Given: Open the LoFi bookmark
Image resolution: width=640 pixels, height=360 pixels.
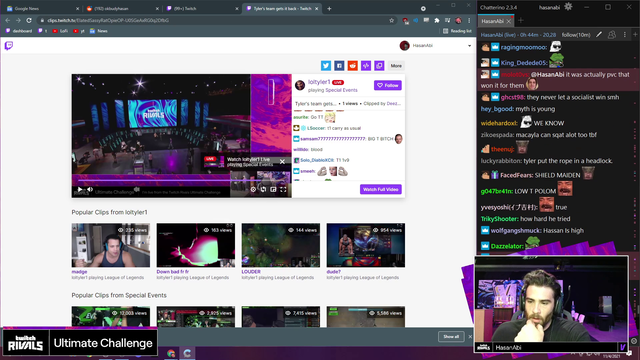Looking at the screenshot, I should pyautogui.click(x=60, y=31).
